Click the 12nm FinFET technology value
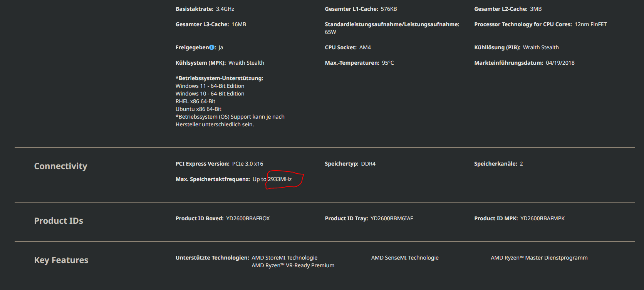The width and height of the screenshot is (644, 290). pyautogui.click(x=590, y=24)
